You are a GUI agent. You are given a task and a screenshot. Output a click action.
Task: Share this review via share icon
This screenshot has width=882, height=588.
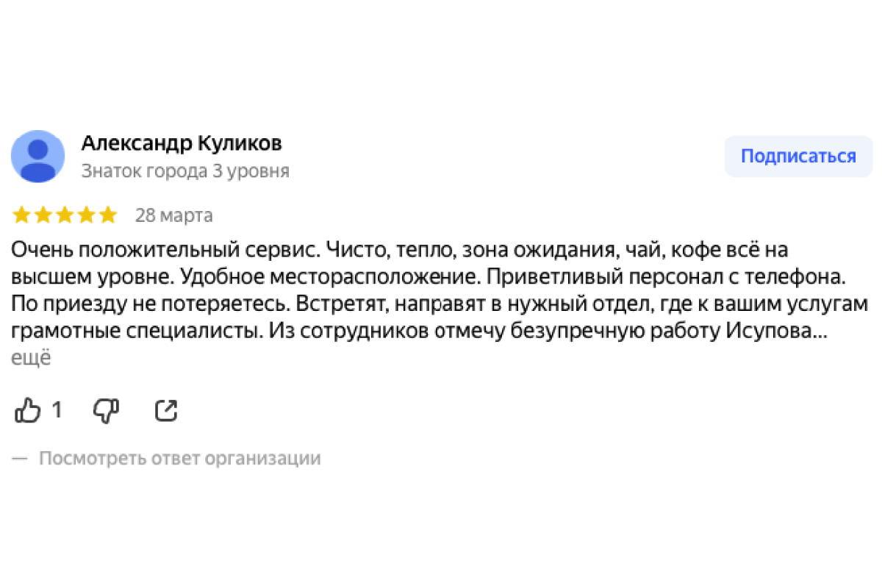click(167, 410)
